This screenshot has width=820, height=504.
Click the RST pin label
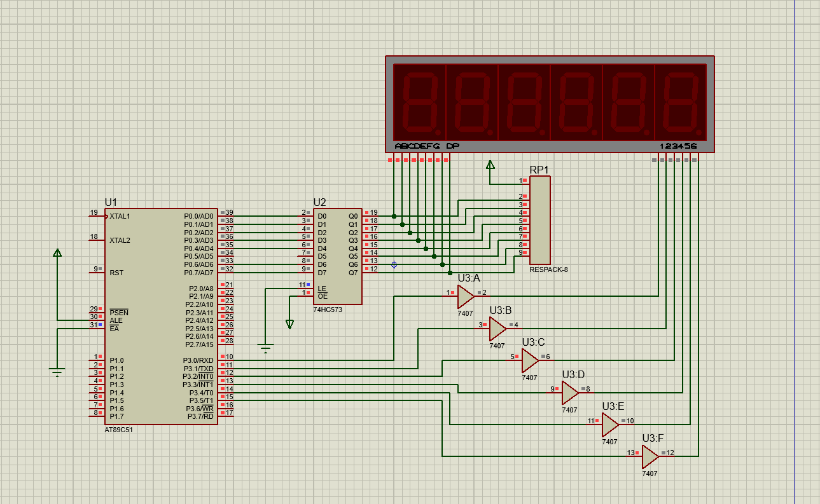tap(116, 273)
